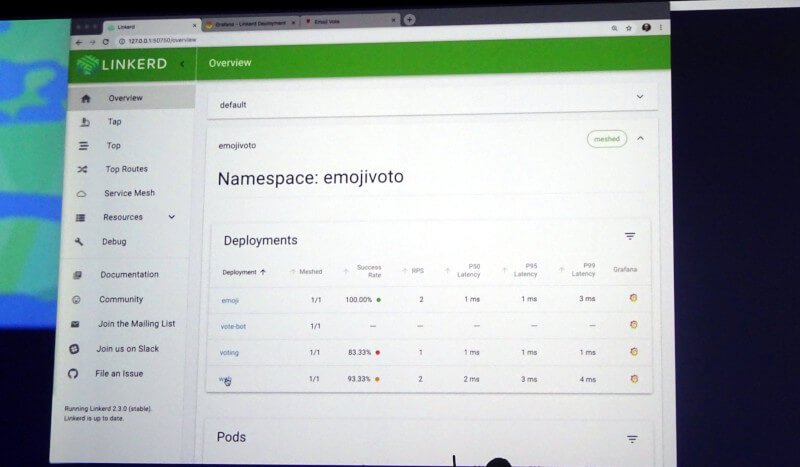Open Grafana dashboard for vote-bot deployment
Viewport: 800px width, 467px height.
(634, 325)
